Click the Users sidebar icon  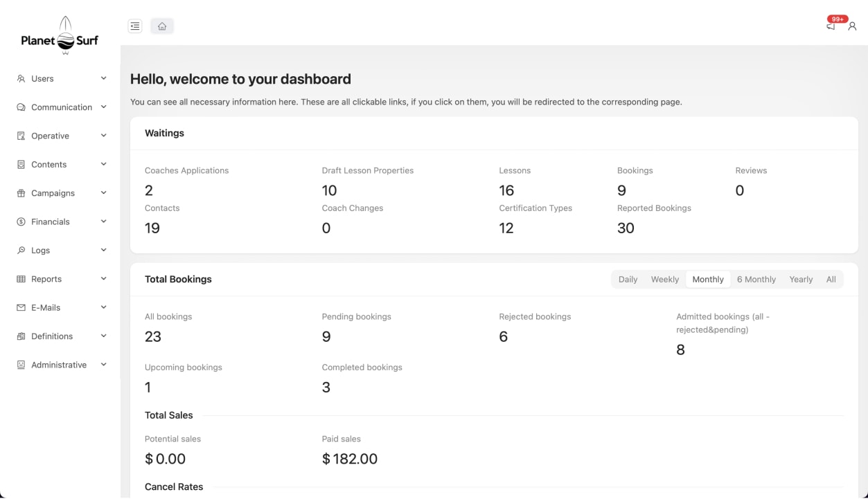[x=21, y=79]
